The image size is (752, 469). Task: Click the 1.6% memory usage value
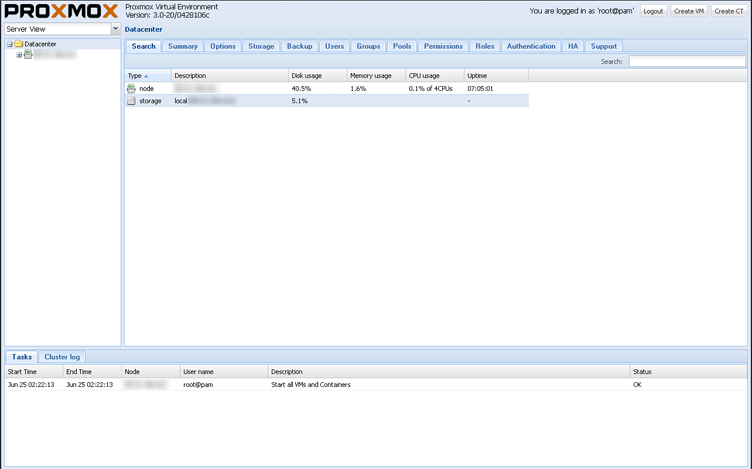(358, 89)
